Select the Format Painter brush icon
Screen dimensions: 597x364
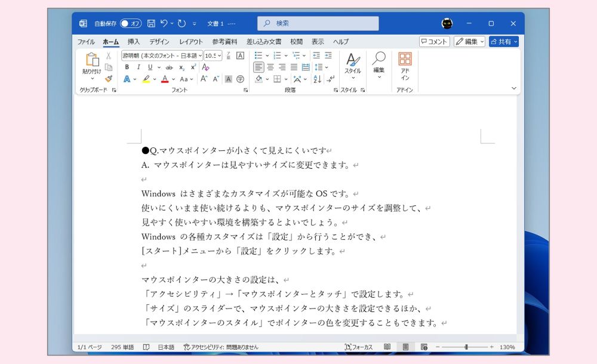tap(109, 79)
